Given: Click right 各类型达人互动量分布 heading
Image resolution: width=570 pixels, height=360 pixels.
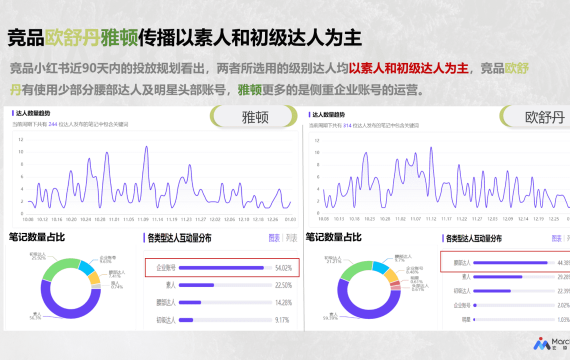Looking at the screenshot, I should pyautogui.click(x=474, y=239).
